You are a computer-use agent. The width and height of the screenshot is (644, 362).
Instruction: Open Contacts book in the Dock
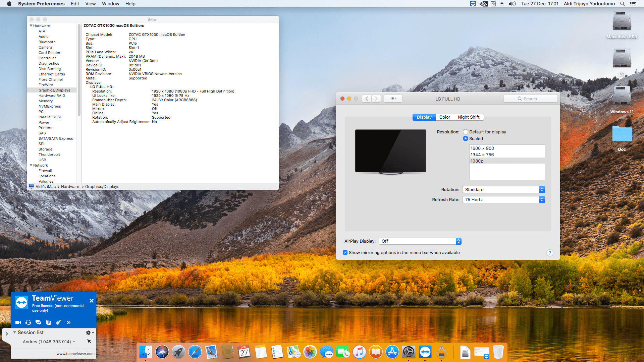click(228, 352)
